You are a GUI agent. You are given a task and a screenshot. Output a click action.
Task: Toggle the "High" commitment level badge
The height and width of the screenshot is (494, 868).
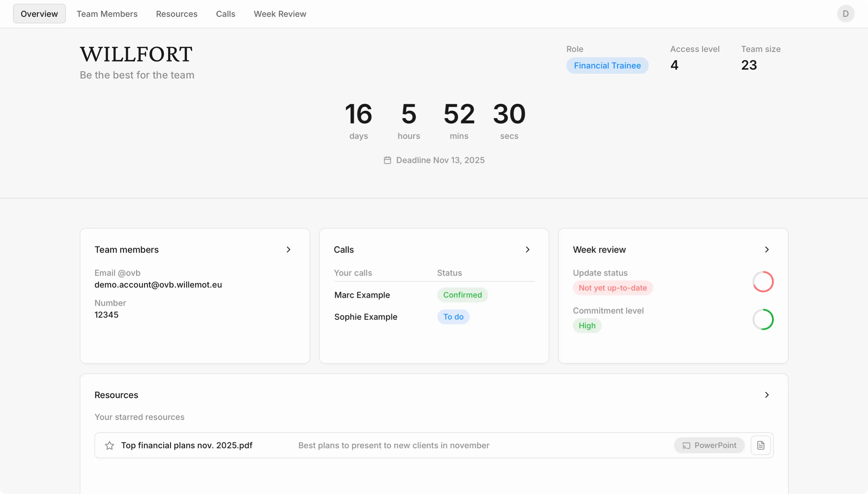pyautogui.click(x=587, y=325)
